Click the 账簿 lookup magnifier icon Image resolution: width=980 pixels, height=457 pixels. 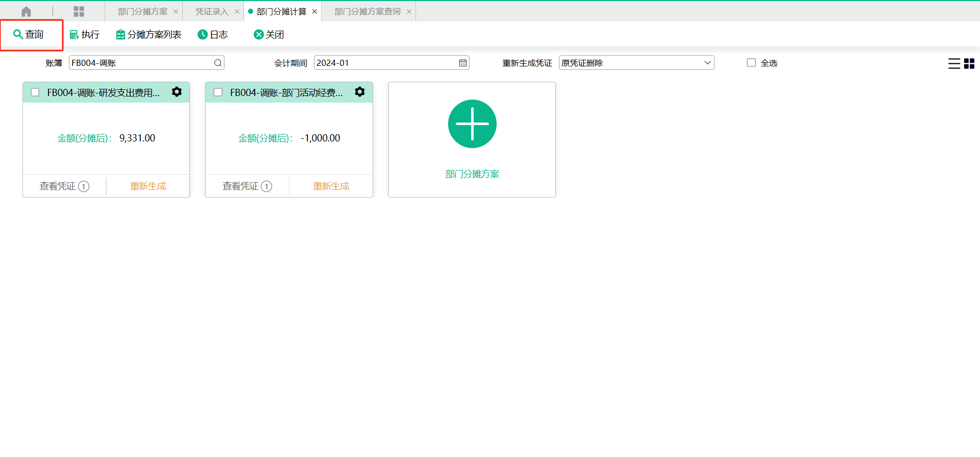[x=218, y=63]
